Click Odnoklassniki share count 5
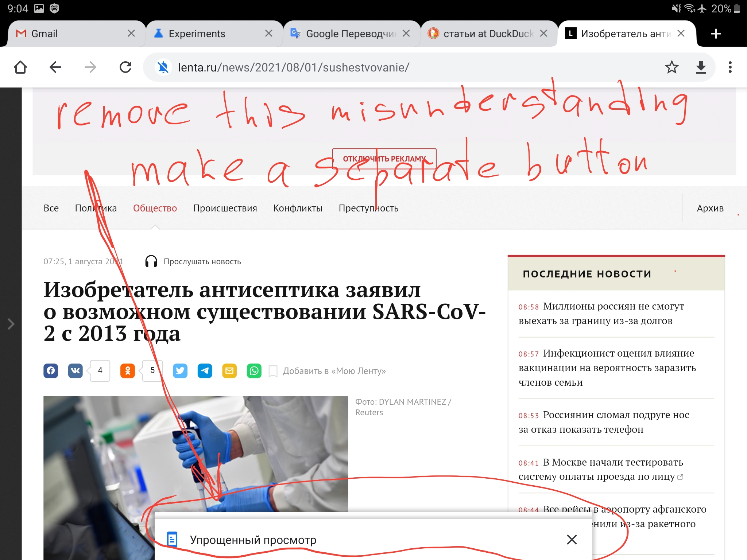The image size is (747, 560). [x=152, y=371]
